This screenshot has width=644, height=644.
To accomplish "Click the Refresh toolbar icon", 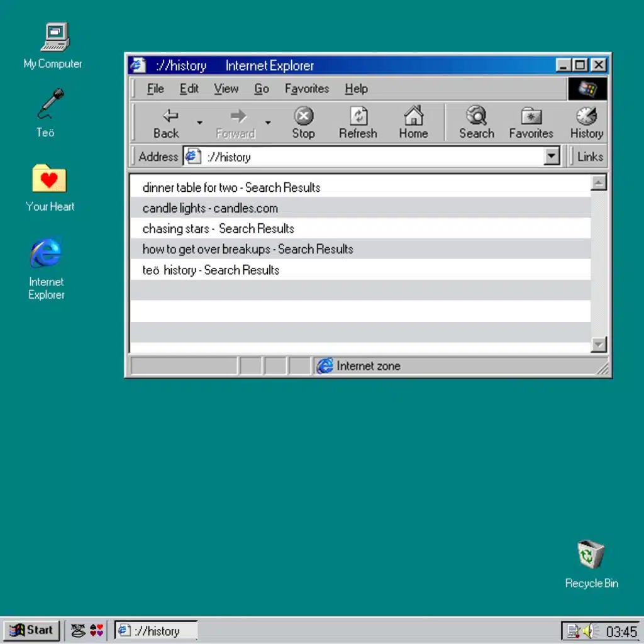I will pyautogui.click(x=358, y=116).
